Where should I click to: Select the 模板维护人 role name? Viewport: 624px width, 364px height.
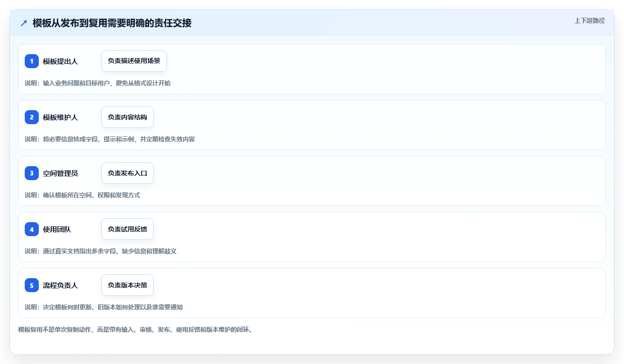pyautogui.click(x=60, y=117)
